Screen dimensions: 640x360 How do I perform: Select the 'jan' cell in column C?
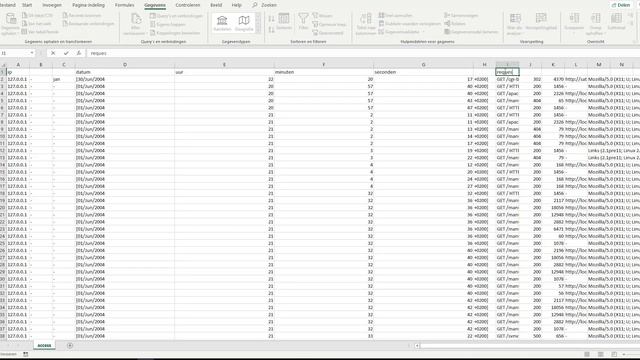click(64, 79)
